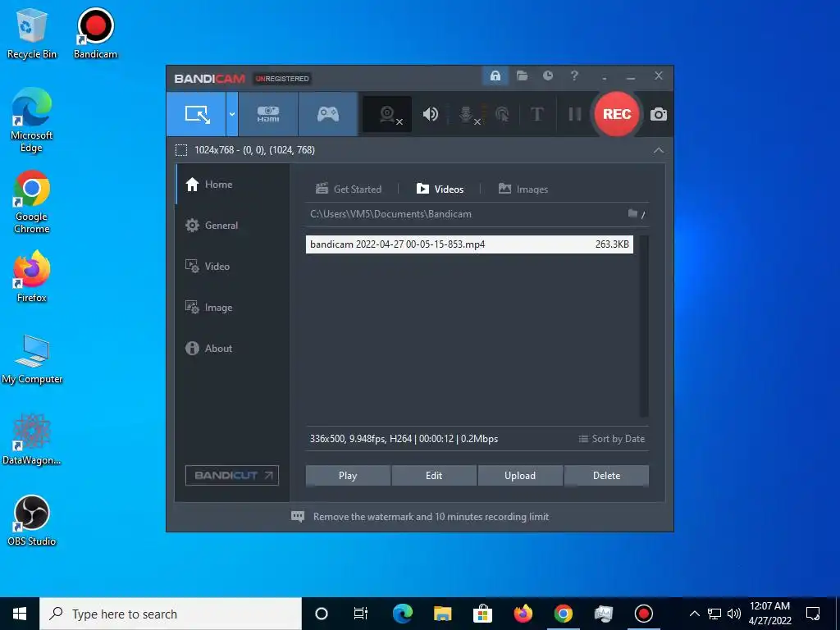
Task: Open Microsoft Store from taskbar
Action: (482, 614)
